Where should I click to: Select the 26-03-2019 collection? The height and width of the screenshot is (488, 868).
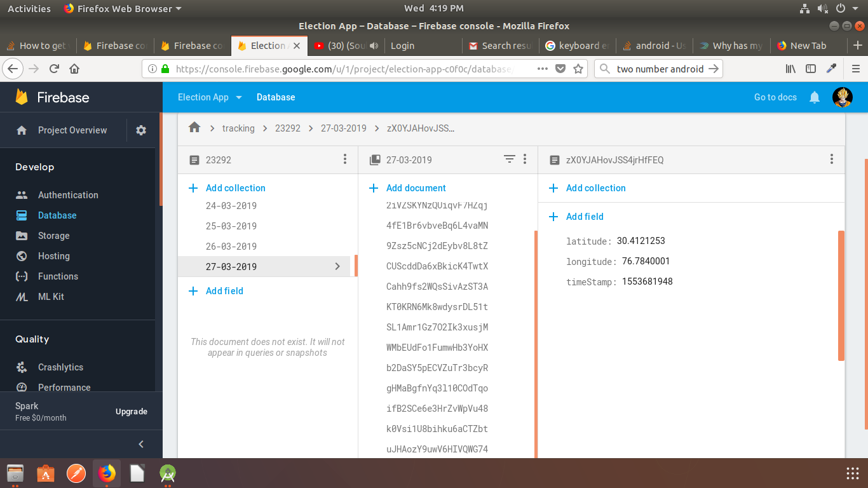pos(231,247)
